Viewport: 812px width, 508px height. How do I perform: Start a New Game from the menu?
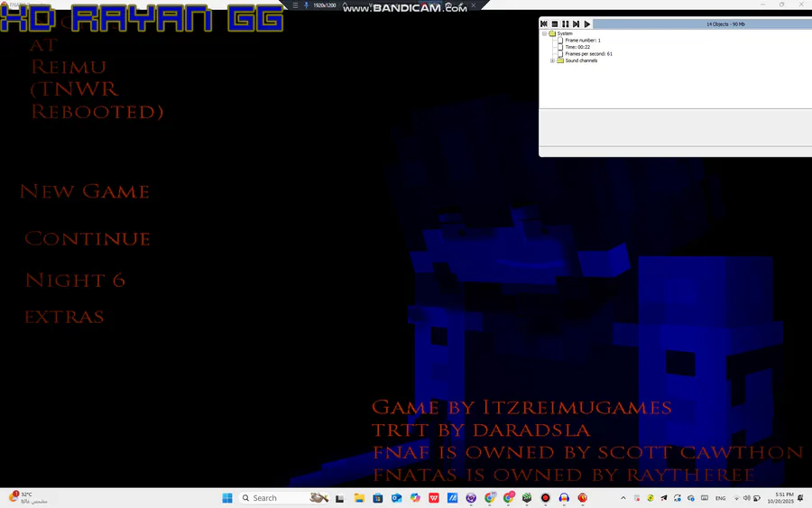pos(85,191)
